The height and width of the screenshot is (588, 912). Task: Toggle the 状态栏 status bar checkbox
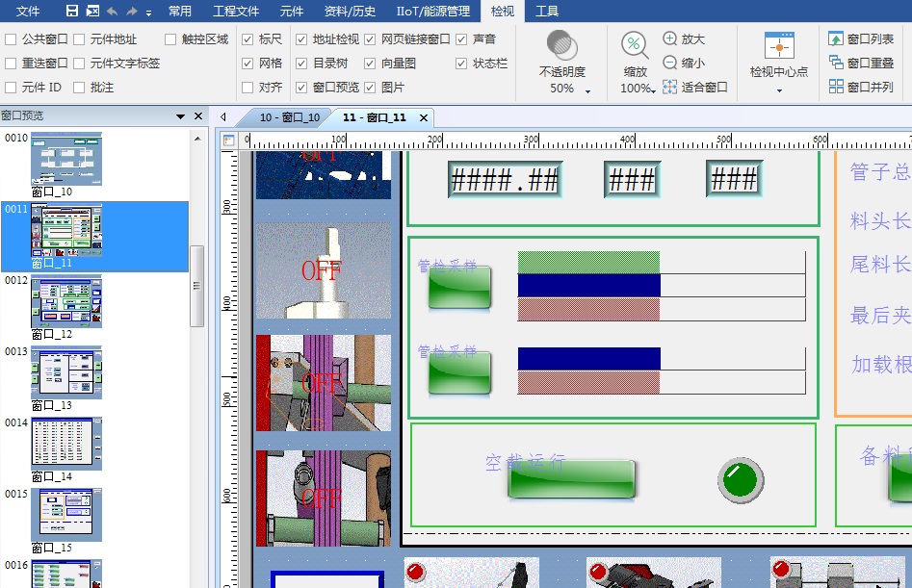(x=461, y=64)
